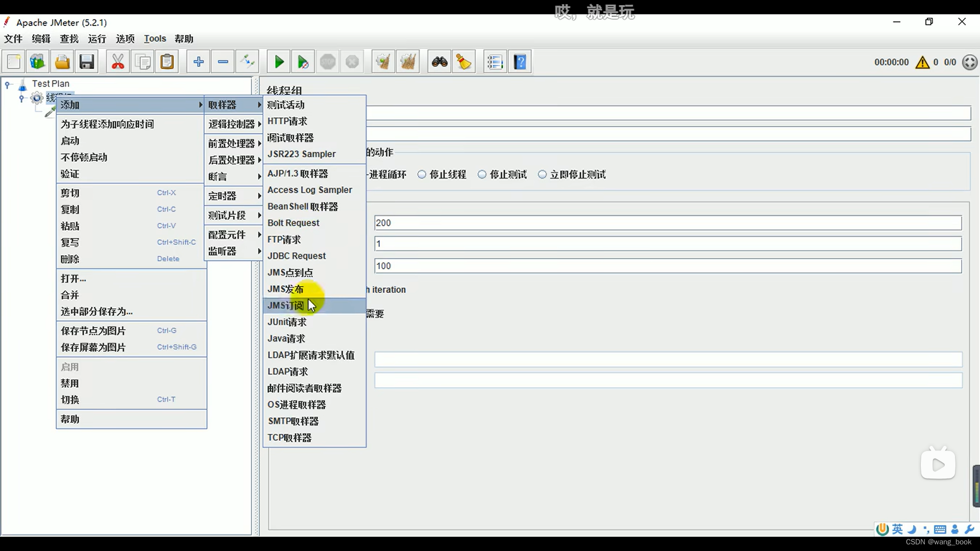This screenshot has height=551, width=980.
Task: Click the field containing 200
Action: coord(668,223)
